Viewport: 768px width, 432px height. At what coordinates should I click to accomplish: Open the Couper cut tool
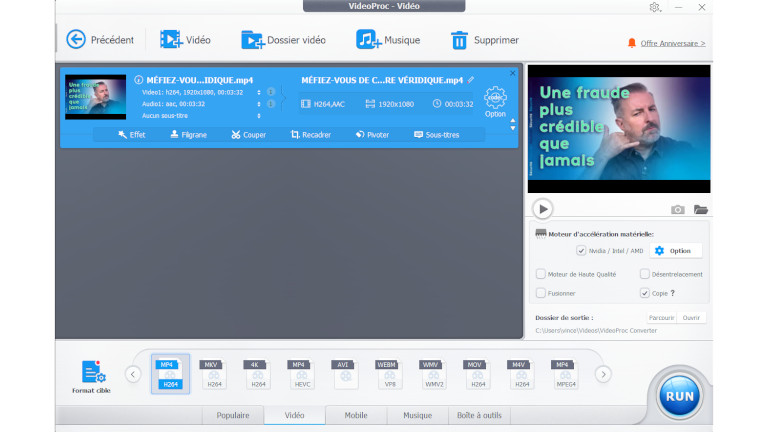pos(249,135)
